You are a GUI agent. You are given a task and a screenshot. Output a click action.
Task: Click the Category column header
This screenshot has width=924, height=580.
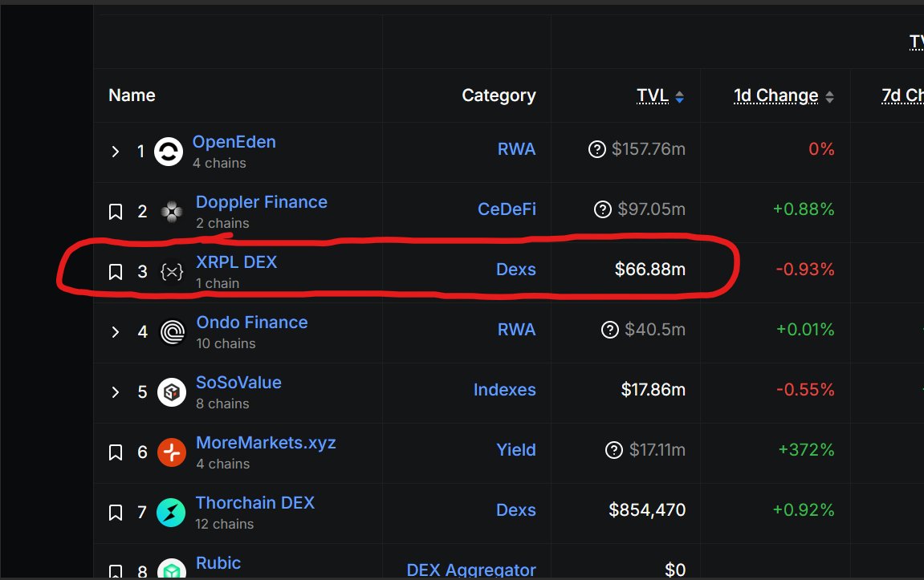pyautogui.click(x=498, y=95)
